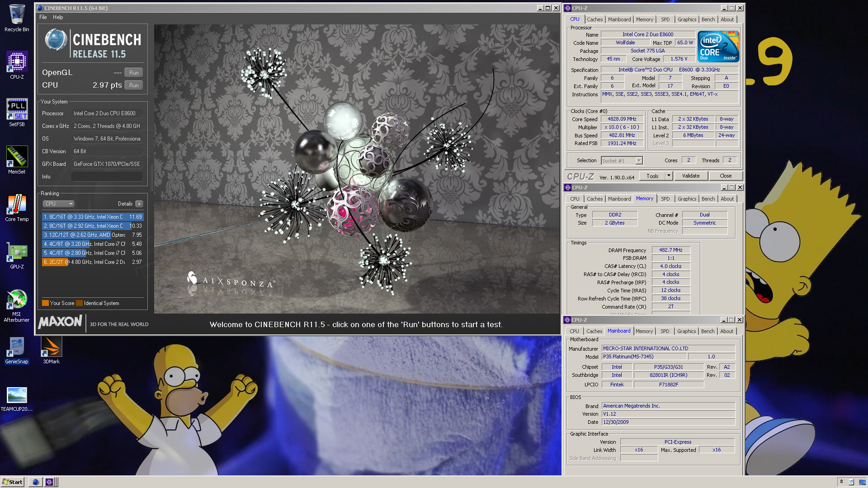
Task: Select ranking row 4 Core i7 5.48
Action: click(93, 244)
